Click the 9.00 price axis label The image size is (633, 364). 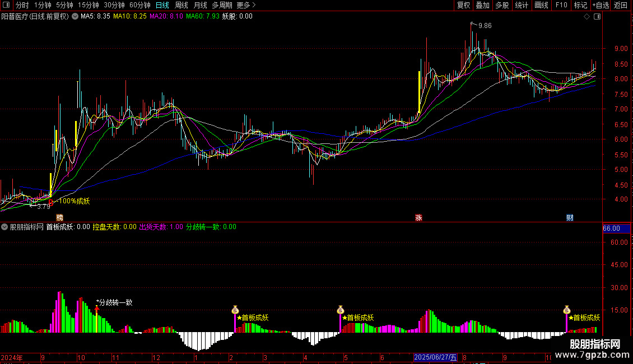621,48
